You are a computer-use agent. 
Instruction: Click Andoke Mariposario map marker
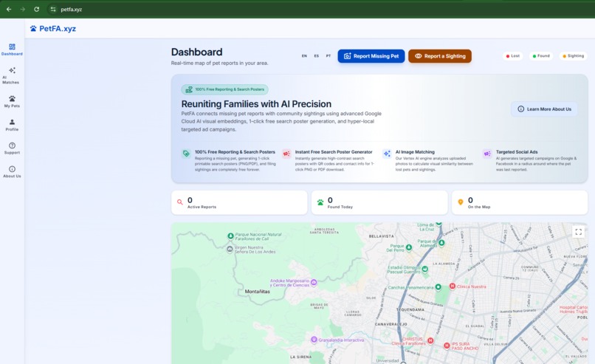tap(314, 282)
